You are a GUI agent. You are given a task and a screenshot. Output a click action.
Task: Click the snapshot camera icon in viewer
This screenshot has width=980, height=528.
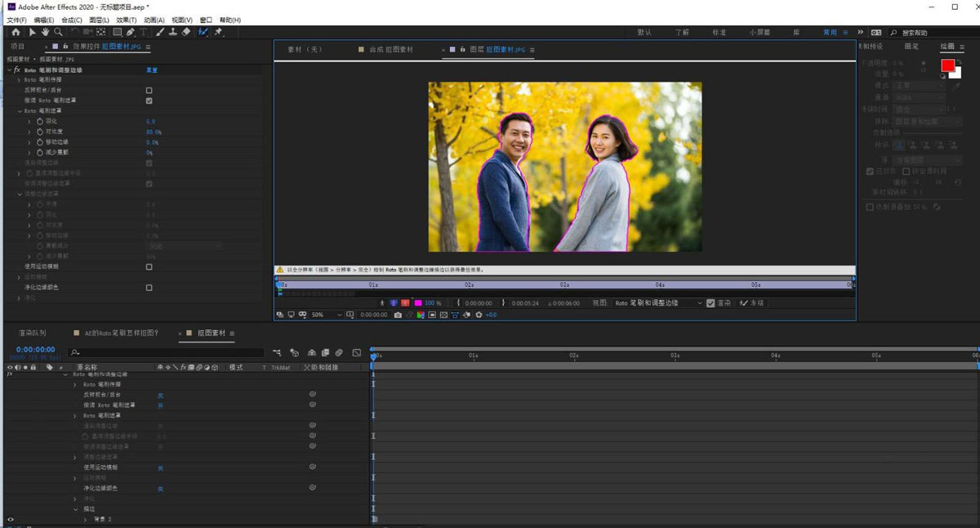point(398,315)
